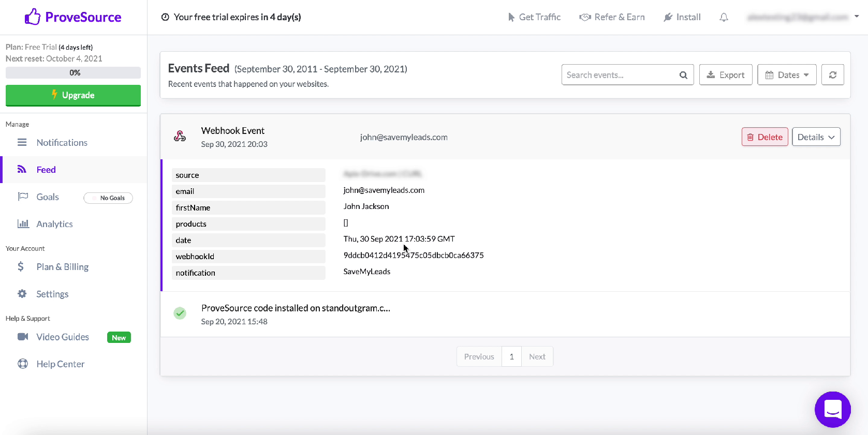Click the Upgrade lightning bolt icon
The height and width of the screenshot is (435, 868).
(x=54, y=95)
